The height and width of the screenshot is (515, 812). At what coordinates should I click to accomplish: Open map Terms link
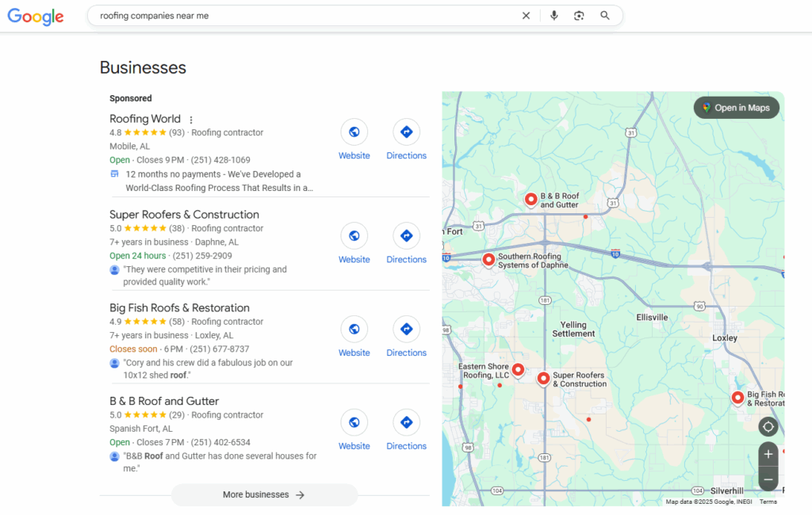click(768, 502)
